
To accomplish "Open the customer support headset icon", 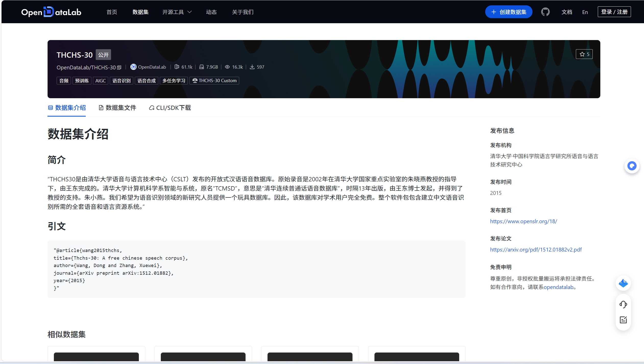I will [x=623, y=304].
